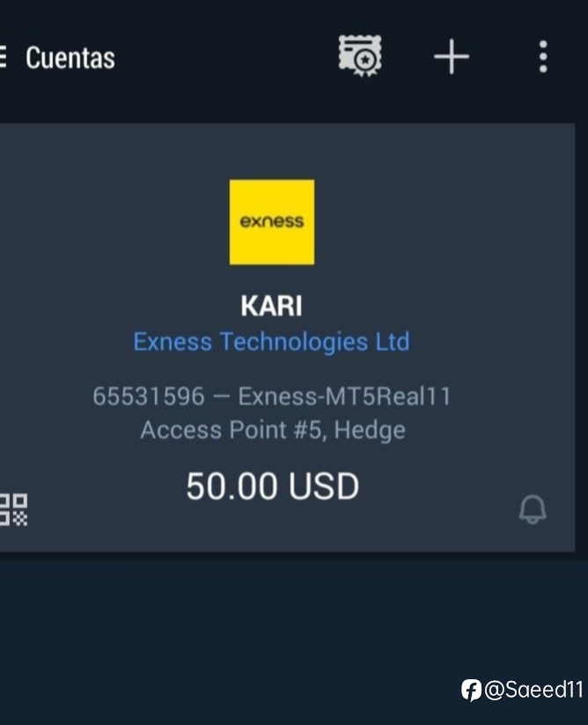The height and width of the screenshot is (725, 588).
Task: Tap the 50.00 USD balance
Action: point(273,486)
